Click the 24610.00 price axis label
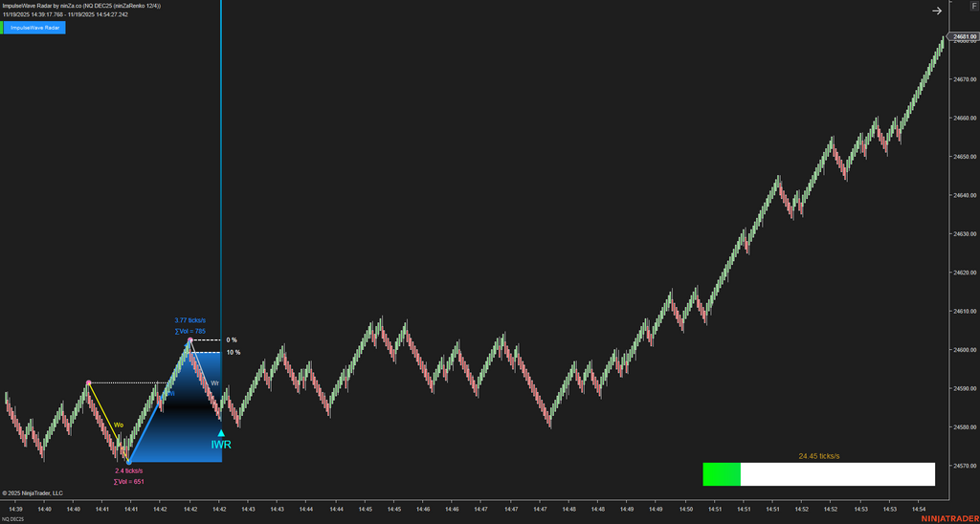 (x=965, y=311)
